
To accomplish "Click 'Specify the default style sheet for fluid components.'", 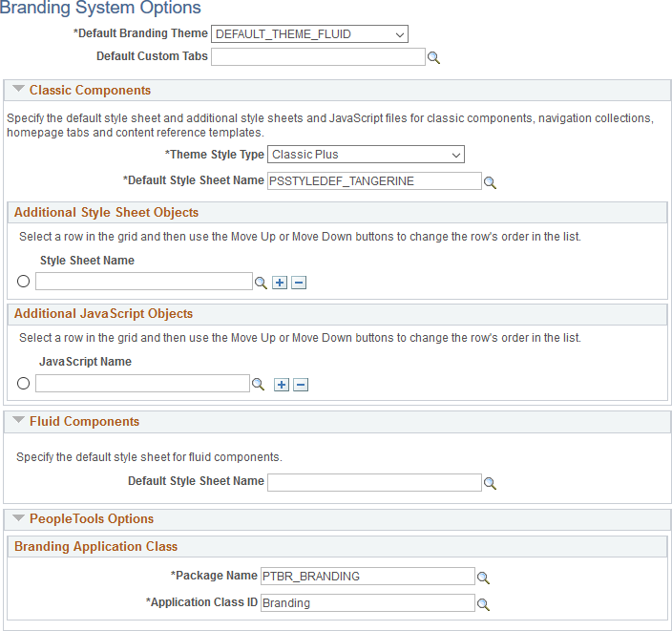I will (x=149, y=457).
